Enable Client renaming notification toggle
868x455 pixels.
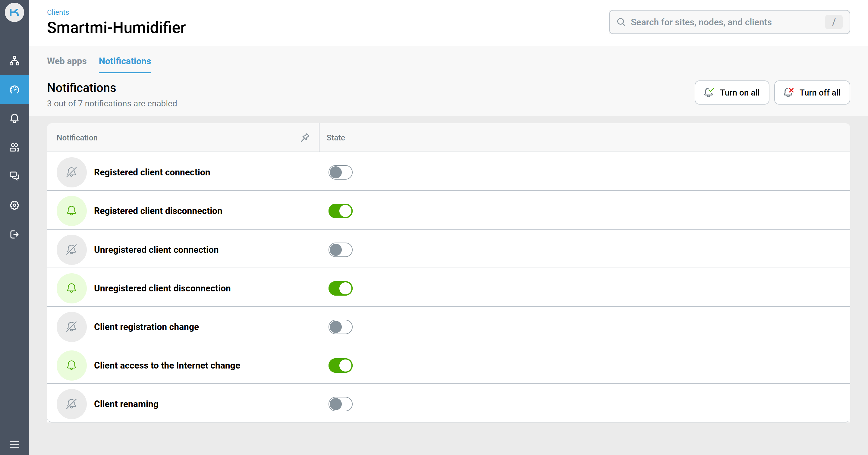[340, 404]
